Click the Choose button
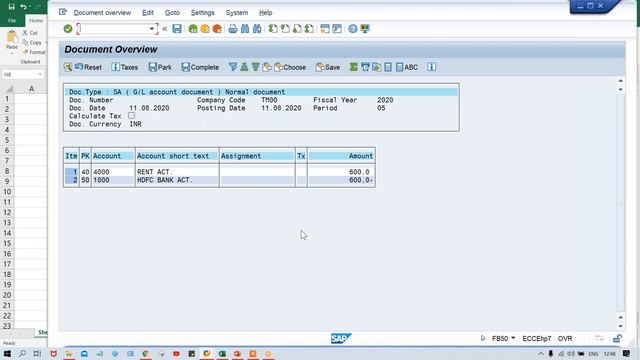640x360 pixels. click(290, 67)
